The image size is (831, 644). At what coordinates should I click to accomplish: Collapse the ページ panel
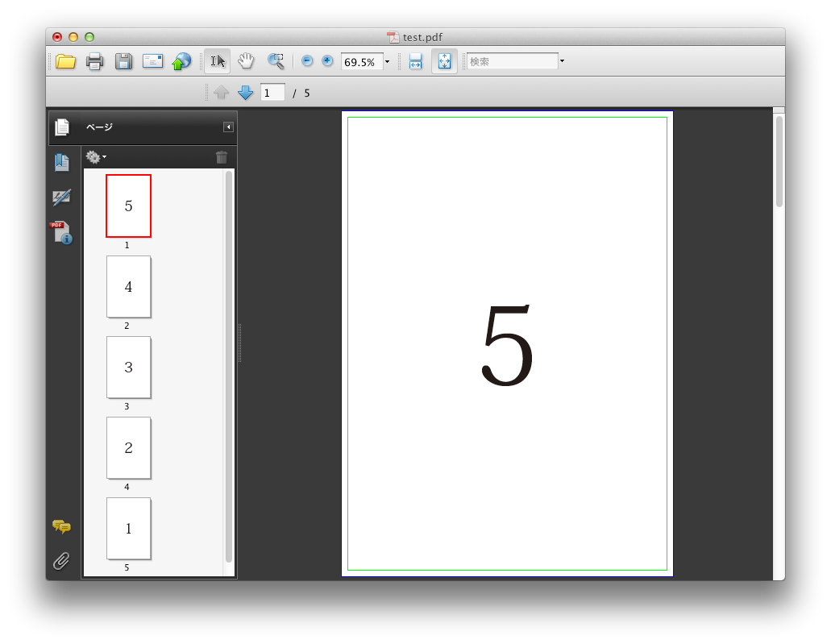click(228, 127)
